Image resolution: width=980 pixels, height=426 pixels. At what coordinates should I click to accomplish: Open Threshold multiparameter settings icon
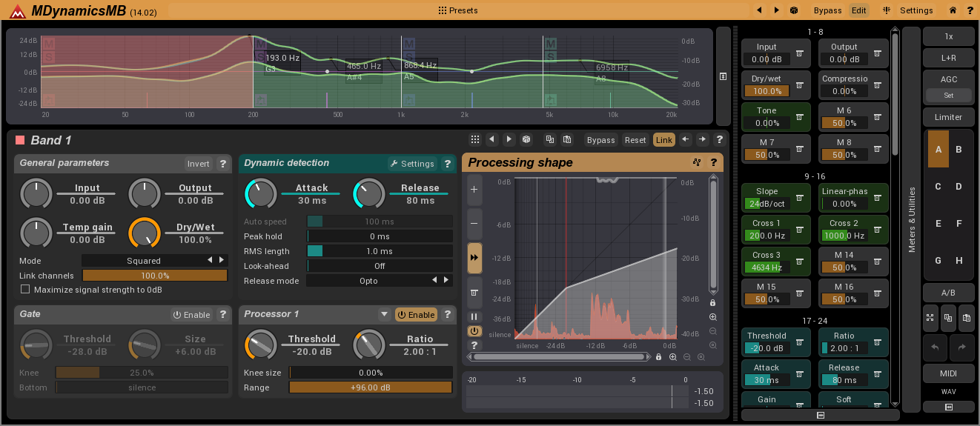(x=800, y=342)
